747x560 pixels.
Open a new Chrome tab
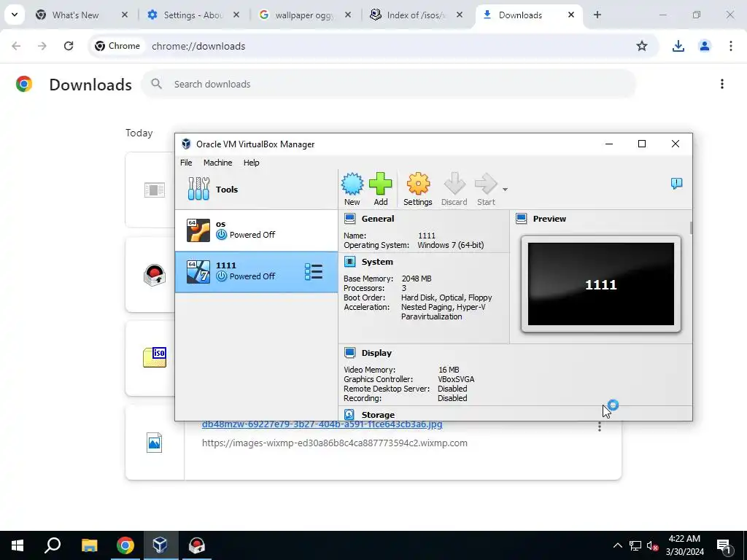point(597,15)
